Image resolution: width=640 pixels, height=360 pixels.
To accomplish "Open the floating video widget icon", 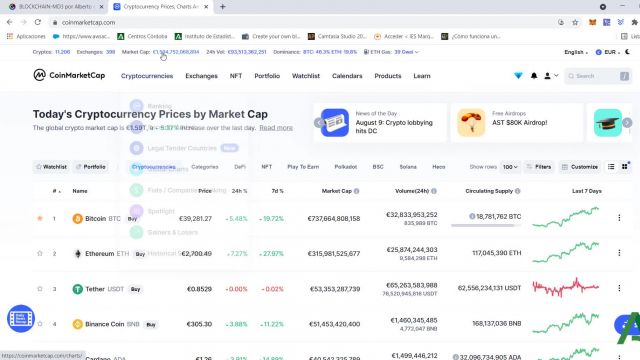I will [x=21, y=318].
